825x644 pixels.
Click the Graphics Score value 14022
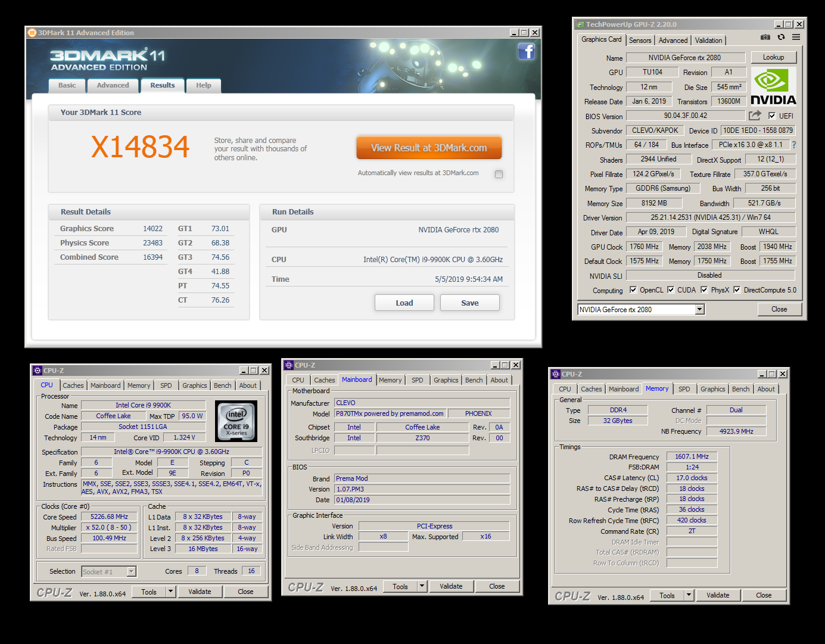point(152,229)
